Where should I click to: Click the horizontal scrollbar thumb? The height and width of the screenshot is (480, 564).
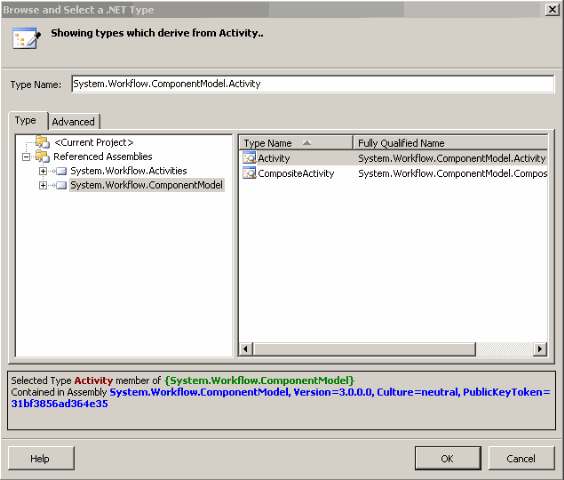click(x=364, y=349)
